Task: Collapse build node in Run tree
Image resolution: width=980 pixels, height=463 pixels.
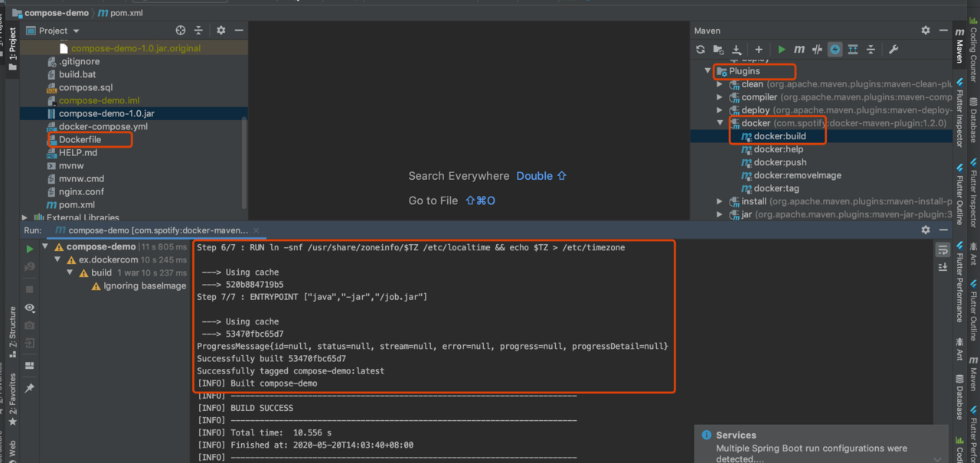Action: click(70, 273)
